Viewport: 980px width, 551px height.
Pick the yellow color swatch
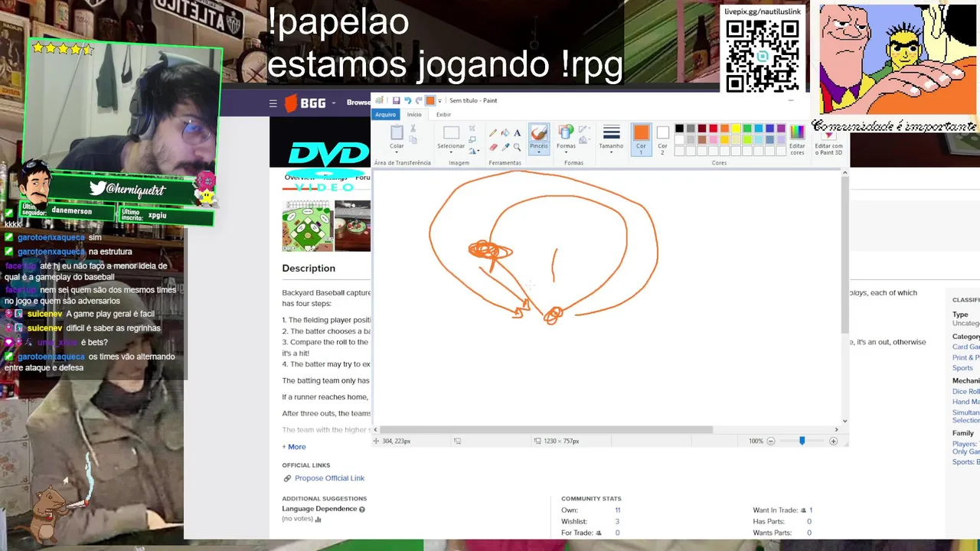pyautogui.click(x=736, y=129)
